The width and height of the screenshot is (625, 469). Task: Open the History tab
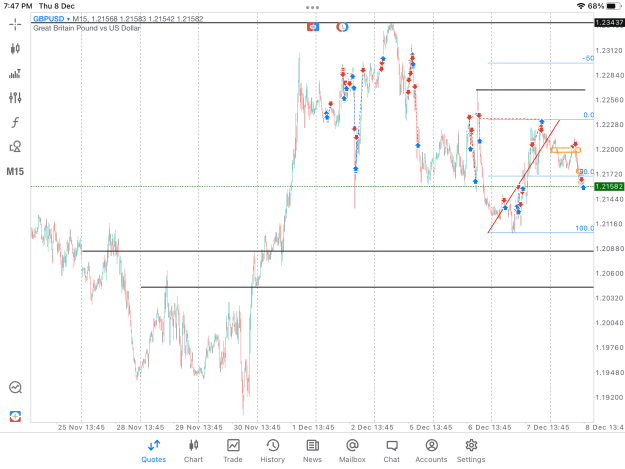point(273,451)
